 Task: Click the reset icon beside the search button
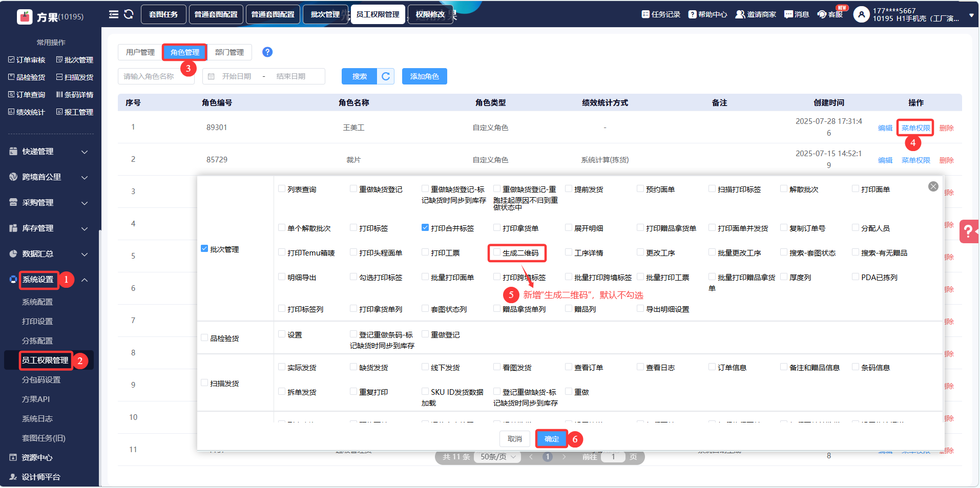386,76
